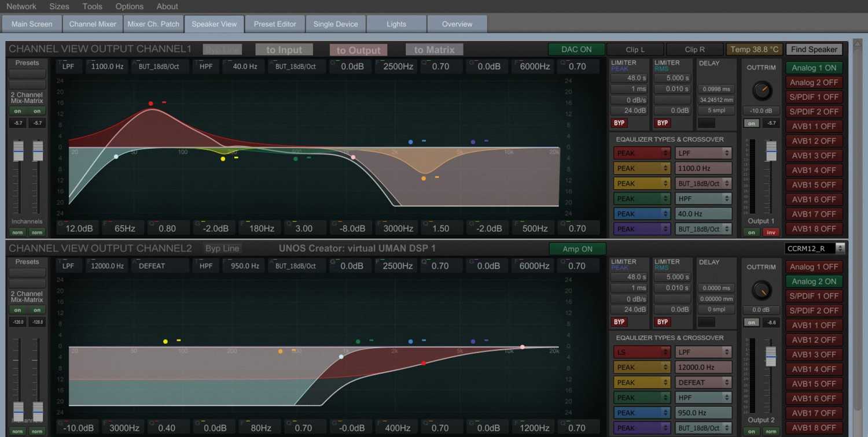868x437 pixels.
Task: Open the Tools menu
Action: tap(92, 6)
